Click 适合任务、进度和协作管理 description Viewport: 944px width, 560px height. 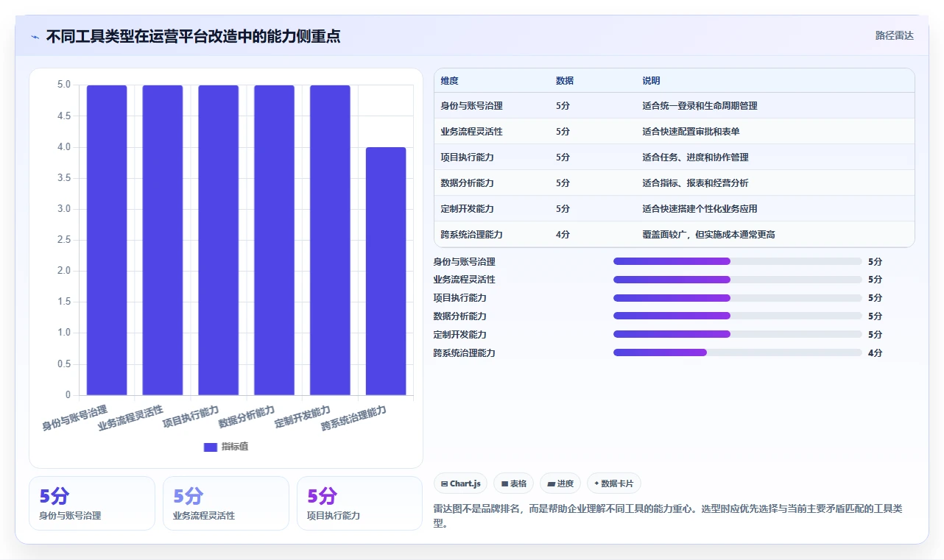[x=695, y=157]
